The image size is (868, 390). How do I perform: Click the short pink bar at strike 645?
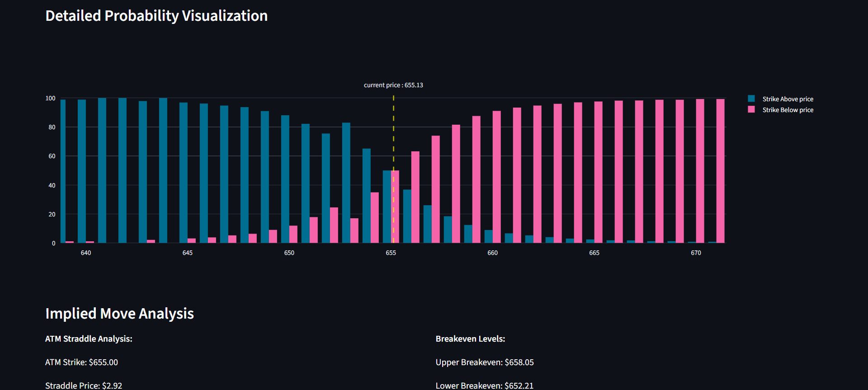[x=192, y=240]
